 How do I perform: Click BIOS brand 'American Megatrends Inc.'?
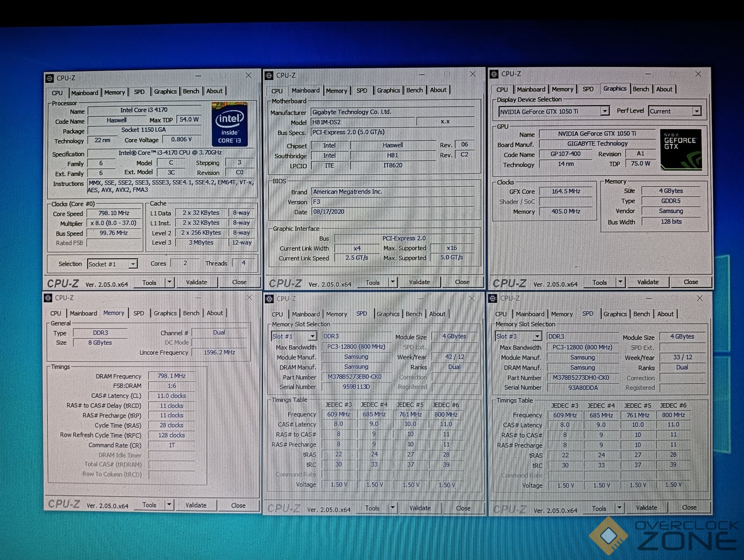[393, 192]
